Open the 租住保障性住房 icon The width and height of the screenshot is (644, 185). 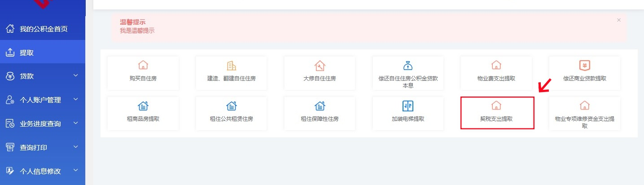tap(320, 106)
